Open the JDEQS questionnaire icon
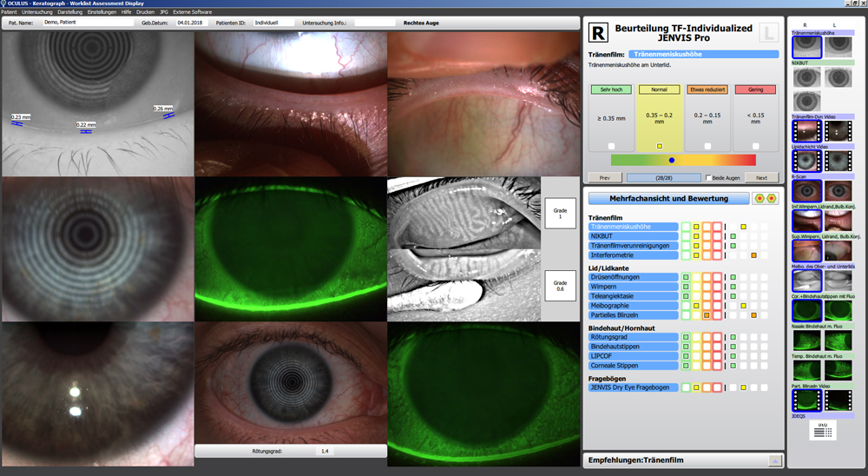Screen dimensions: 868x476 [x=823, y=431]
